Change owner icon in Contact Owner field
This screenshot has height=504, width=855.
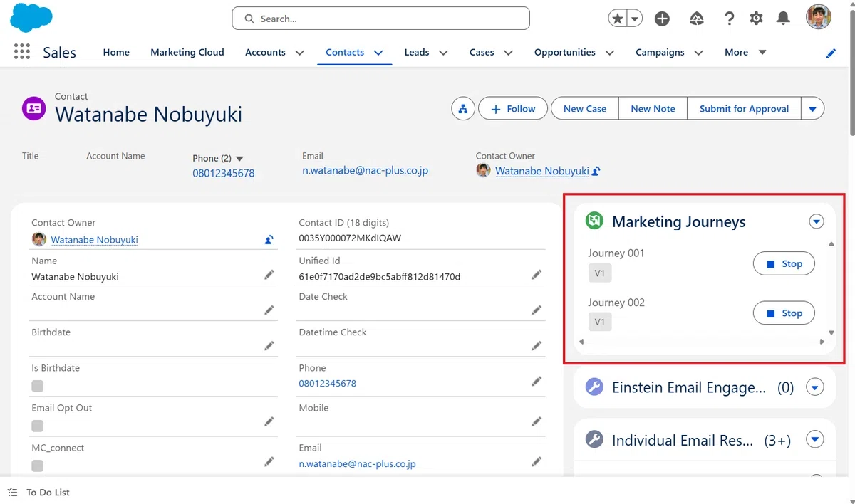tap(269, 240)
